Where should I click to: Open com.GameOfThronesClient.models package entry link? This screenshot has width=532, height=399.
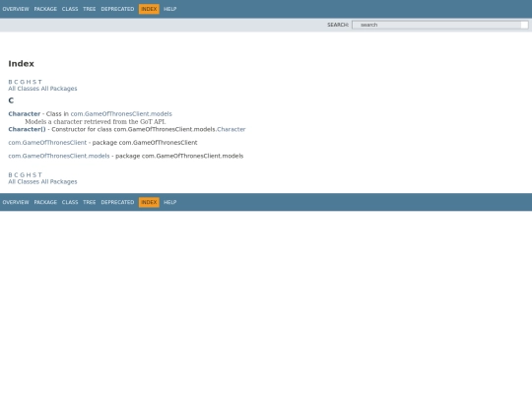tap(59, 156)
